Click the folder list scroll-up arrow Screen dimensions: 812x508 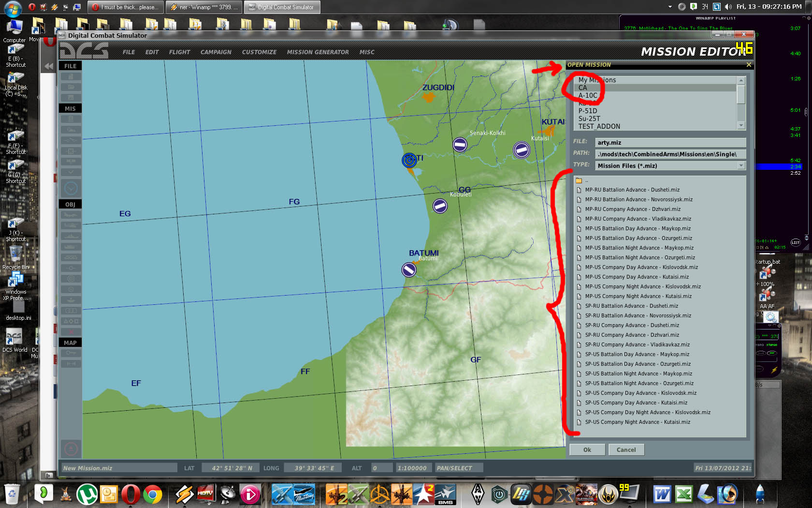pos(741,80)
